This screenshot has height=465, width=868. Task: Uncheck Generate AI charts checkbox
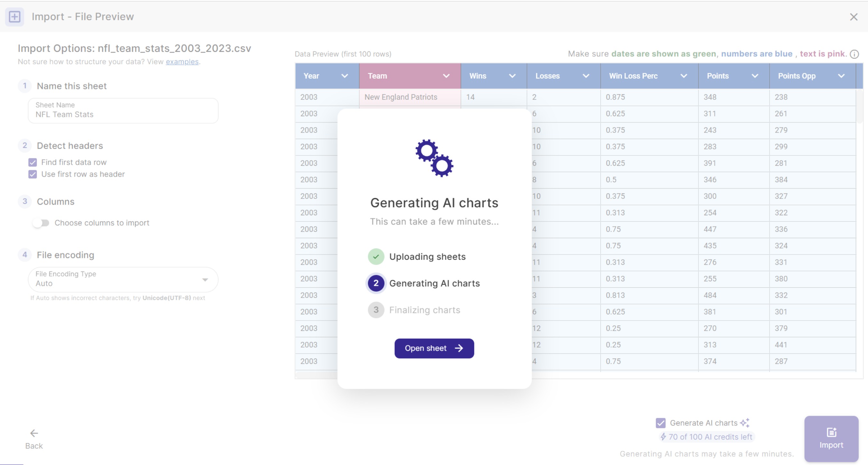click(661, 423)
